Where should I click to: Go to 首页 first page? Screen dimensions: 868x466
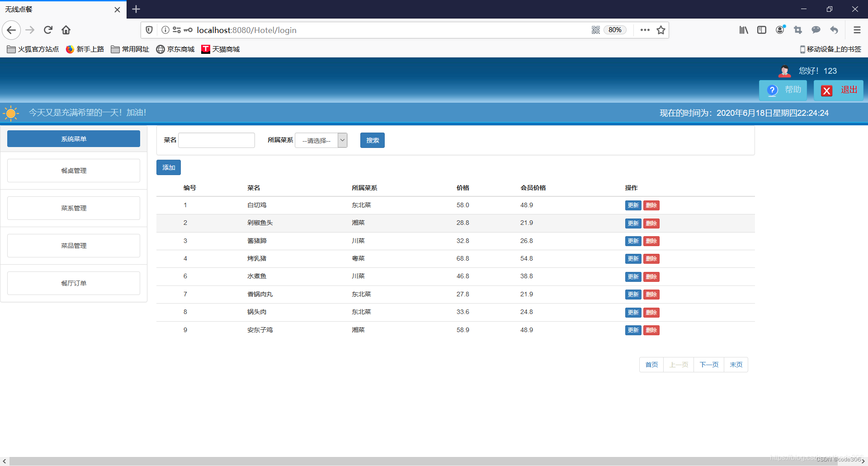(x=651, y=365)
